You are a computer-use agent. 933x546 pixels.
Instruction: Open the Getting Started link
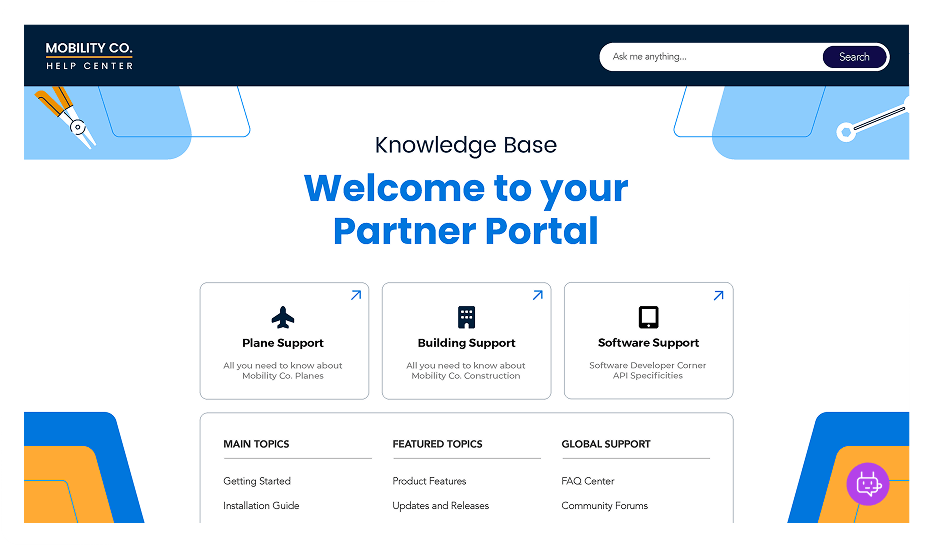(257, 481)
